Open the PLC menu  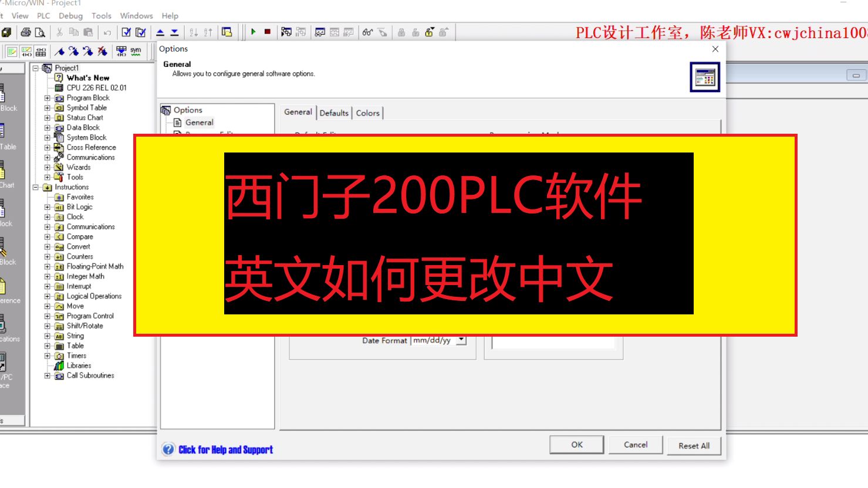43,16
